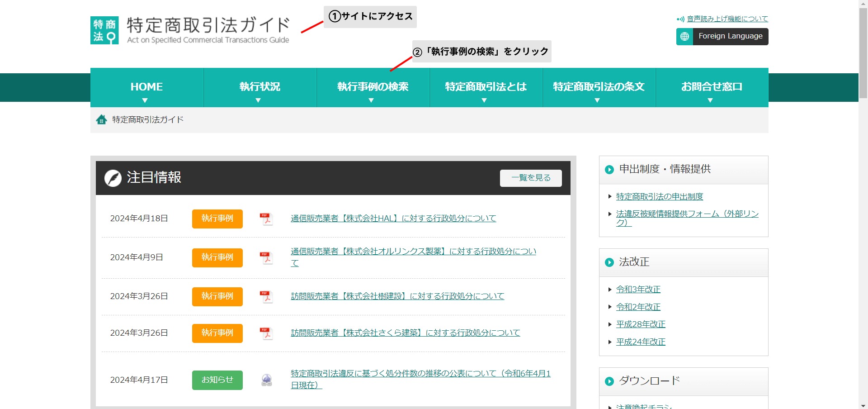Expand the dropdown arrow under 執行事例の検索

coord(371,100)
